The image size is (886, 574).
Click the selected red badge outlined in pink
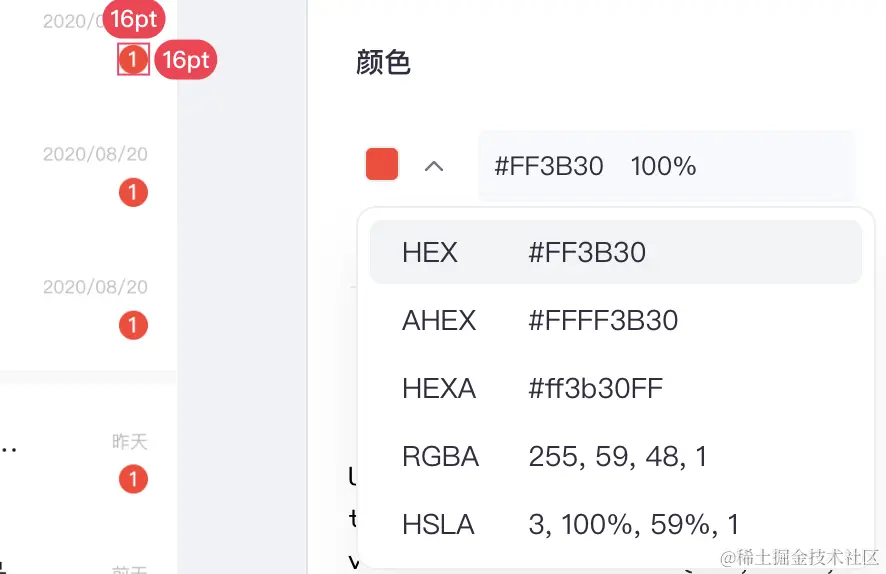[133, 60]
